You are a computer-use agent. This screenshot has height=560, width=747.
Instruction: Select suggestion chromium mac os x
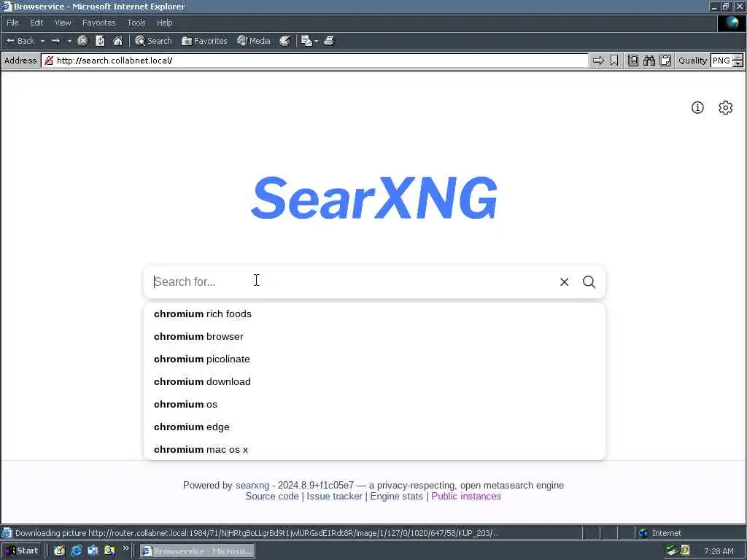pyautogui.click(x=374, y=449)
